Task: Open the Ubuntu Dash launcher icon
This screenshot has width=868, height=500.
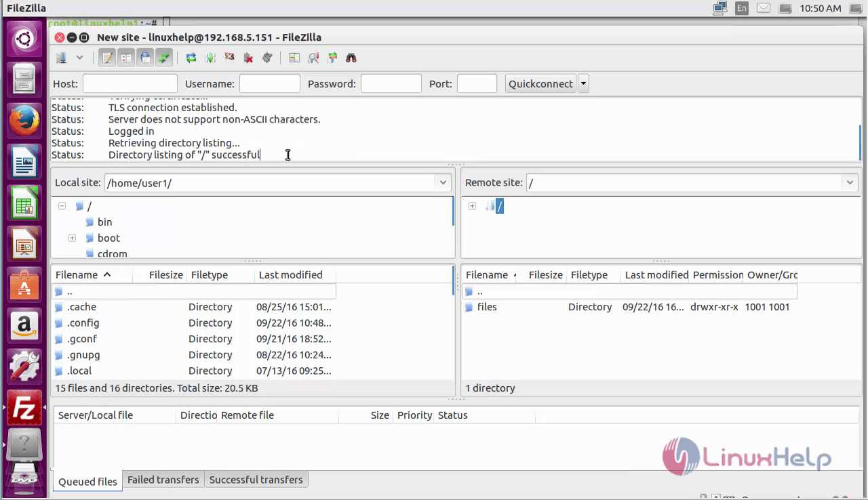Action: click(x=24, y=39)
